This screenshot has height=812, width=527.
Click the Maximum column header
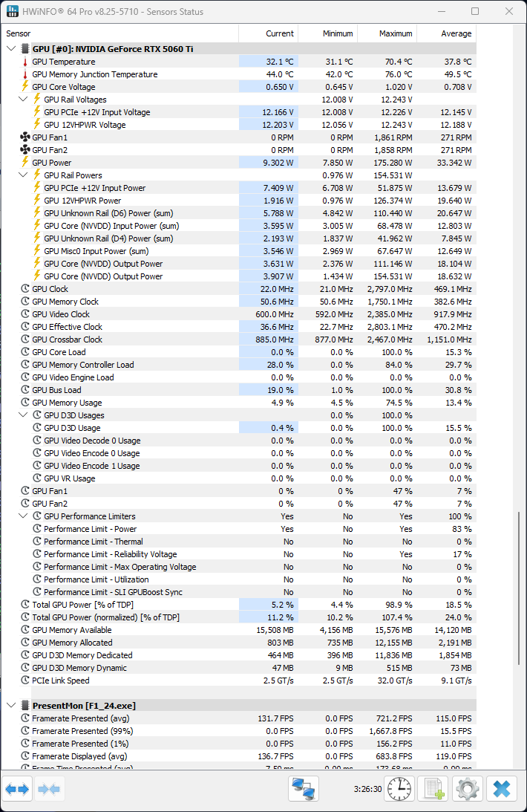coord(387,33)
